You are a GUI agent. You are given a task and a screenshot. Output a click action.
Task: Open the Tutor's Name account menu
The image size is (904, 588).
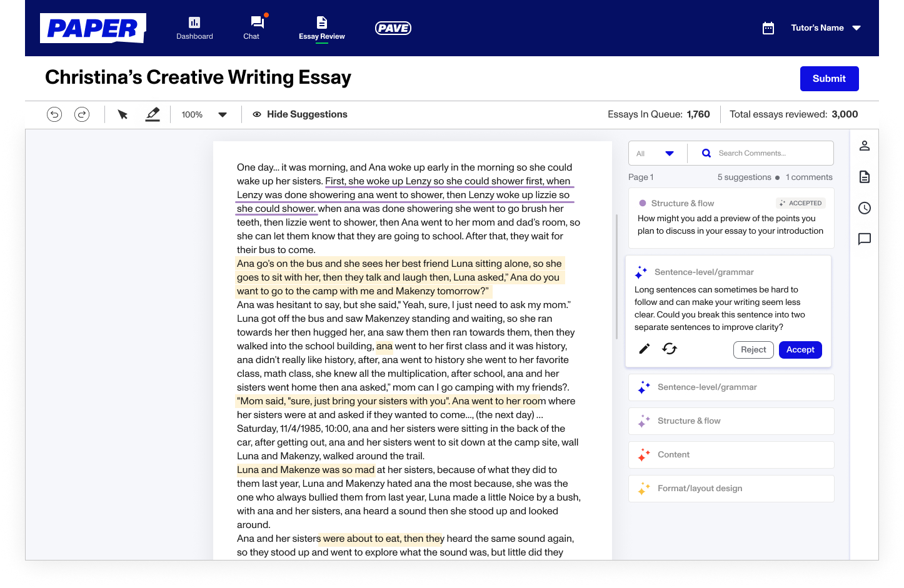coord(826,28)
